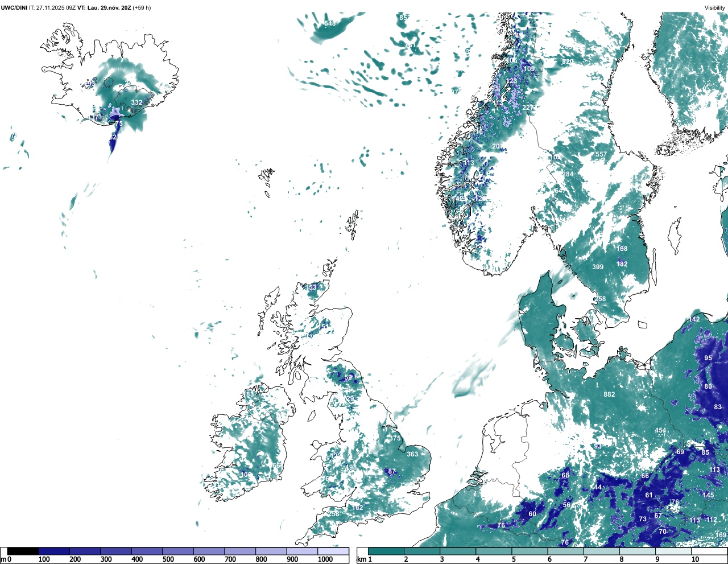The height and width of the screenshot is (564, 728).
Task: Click the '56' visibility value
Action: click(566, 505)
